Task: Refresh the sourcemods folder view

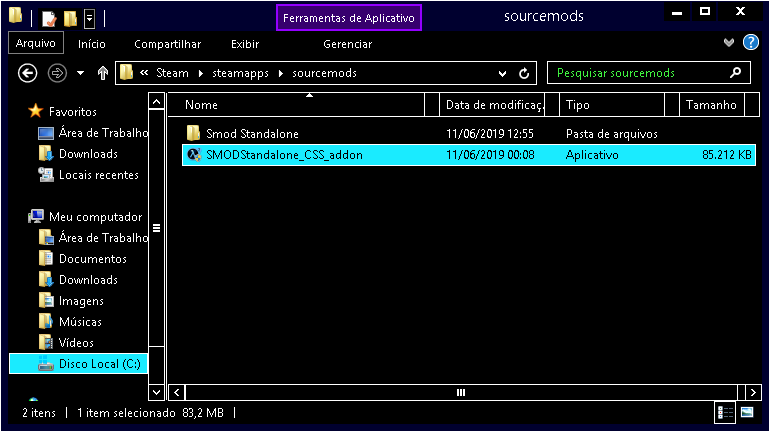Action: pos(524,74)
